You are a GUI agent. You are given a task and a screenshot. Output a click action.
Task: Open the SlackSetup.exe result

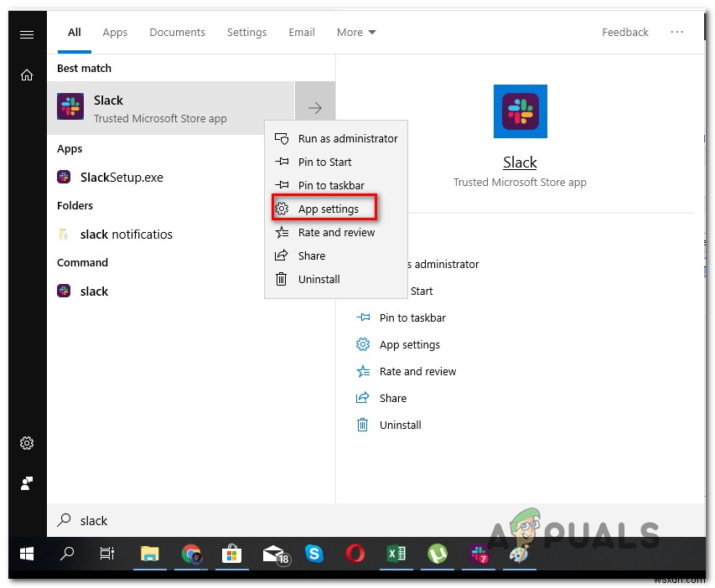click(122, 177)
